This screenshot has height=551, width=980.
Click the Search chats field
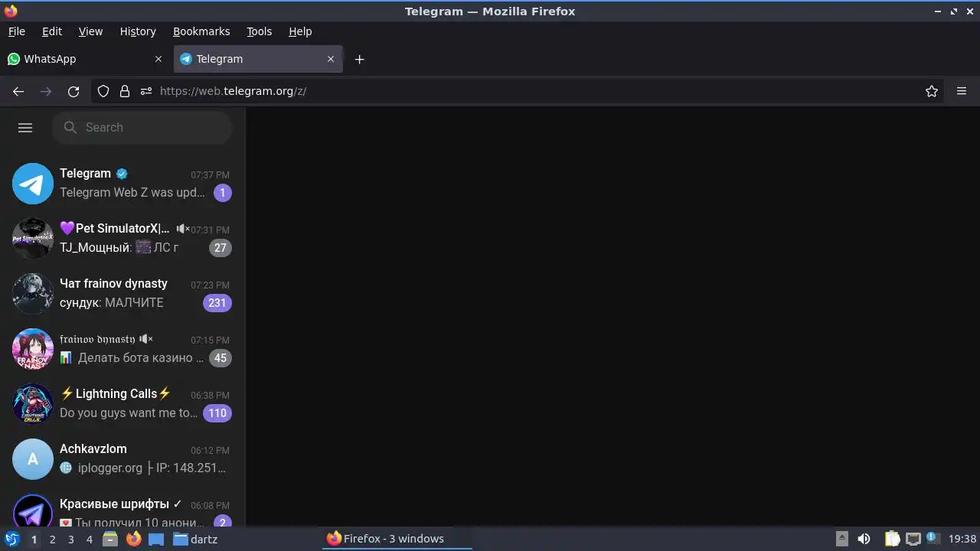[x=142, y=128]
